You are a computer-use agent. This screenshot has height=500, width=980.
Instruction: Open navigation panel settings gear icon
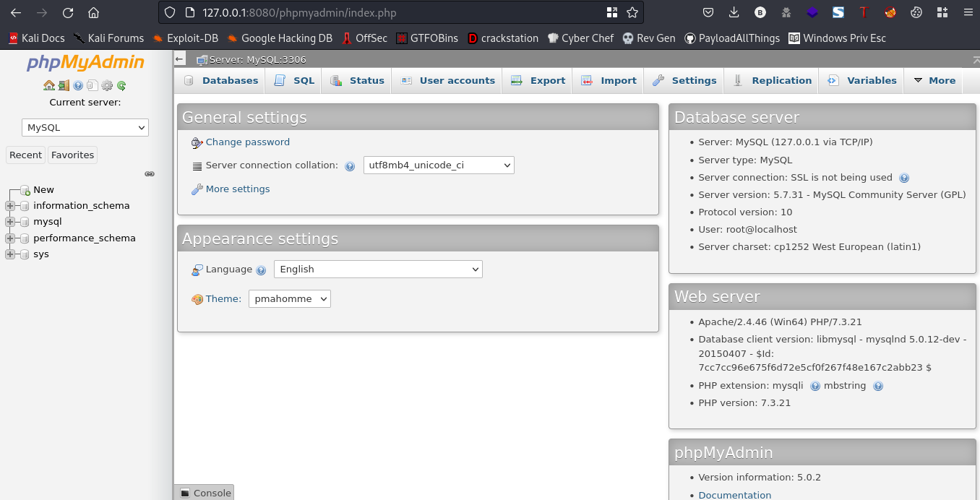107,85
